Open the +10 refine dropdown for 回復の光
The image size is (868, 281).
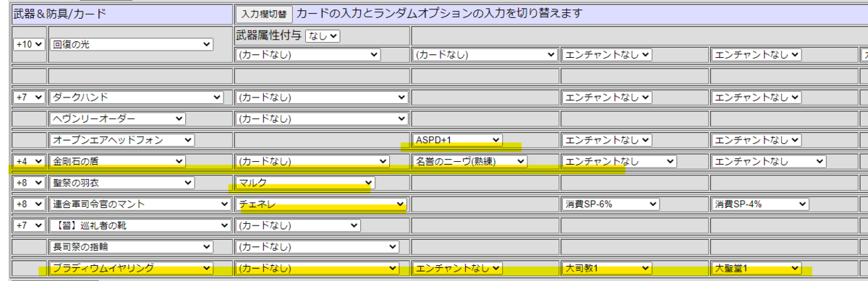tap(29, 44)
